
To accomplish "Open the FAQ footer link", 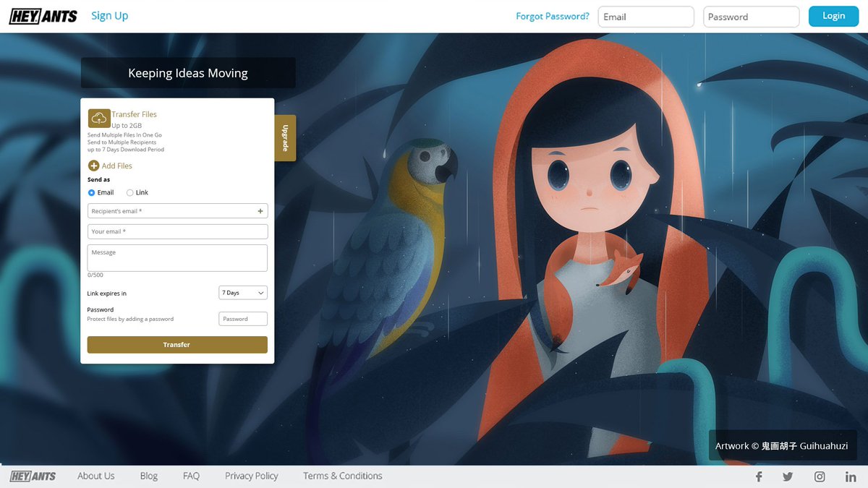I will 191,476.
